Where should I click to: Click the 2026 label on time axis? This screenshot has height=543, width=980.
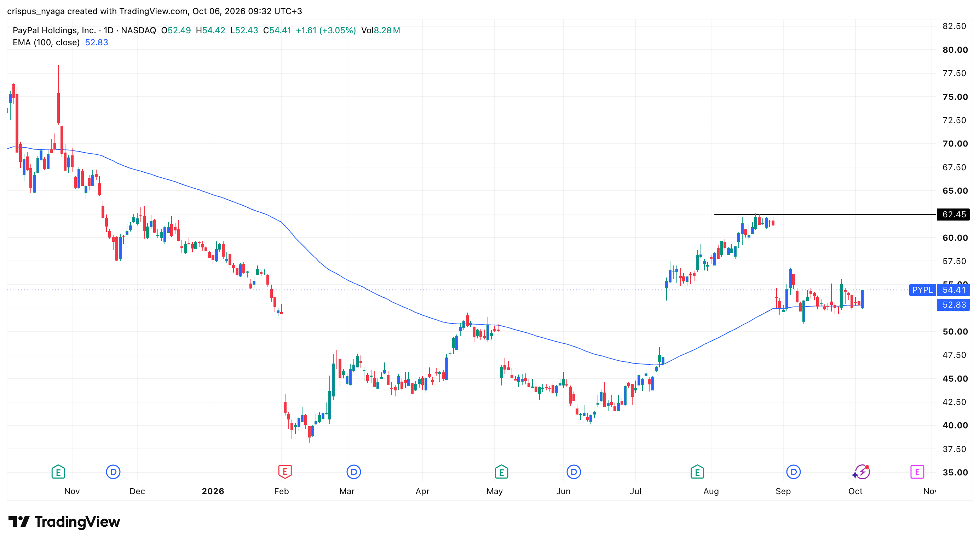point(213,491)
